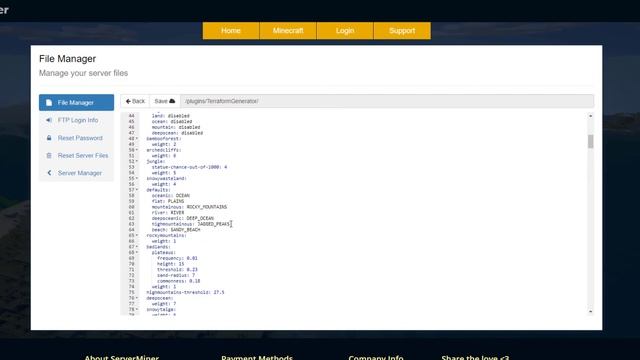Click the 'ocean: disabled' line at line 45
Viewport: 640px width, 360px height.
[172, 122]
